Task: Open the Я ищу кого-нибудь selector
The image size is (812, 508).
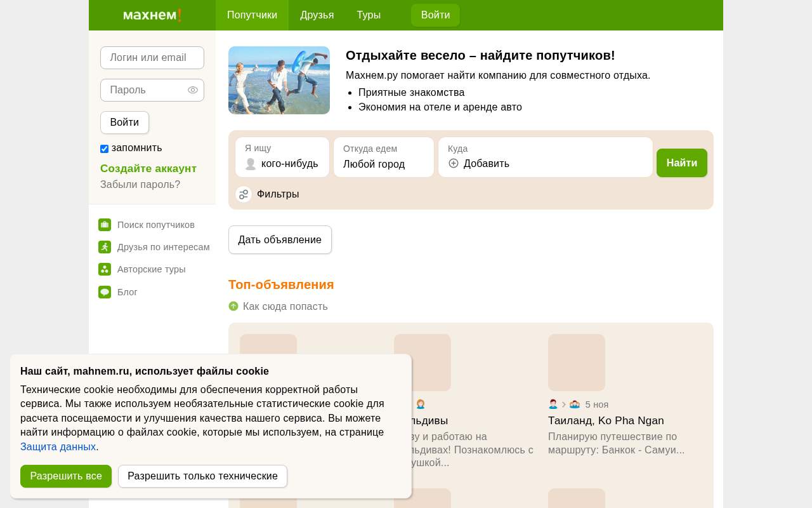Action: tap(282, 157)
